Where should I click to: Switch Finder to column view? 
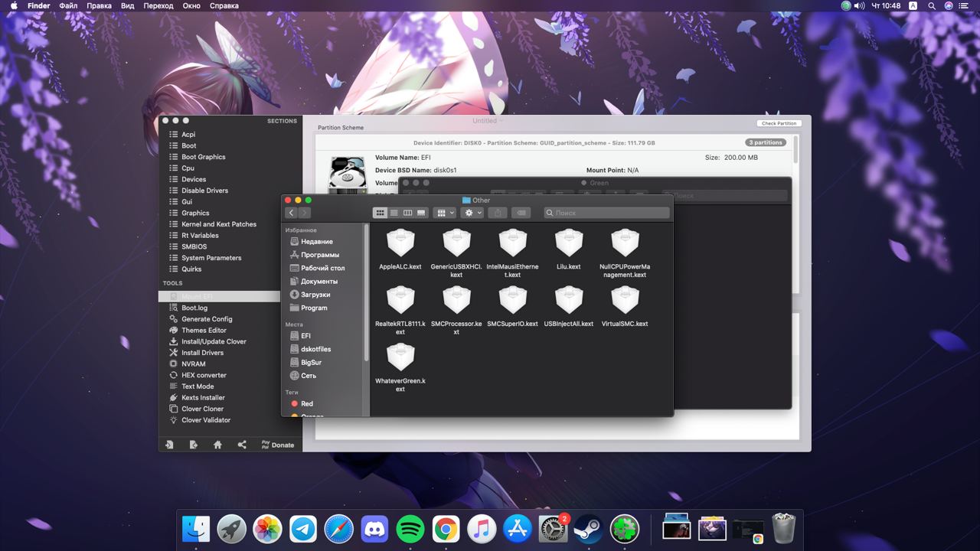(407, 213)
